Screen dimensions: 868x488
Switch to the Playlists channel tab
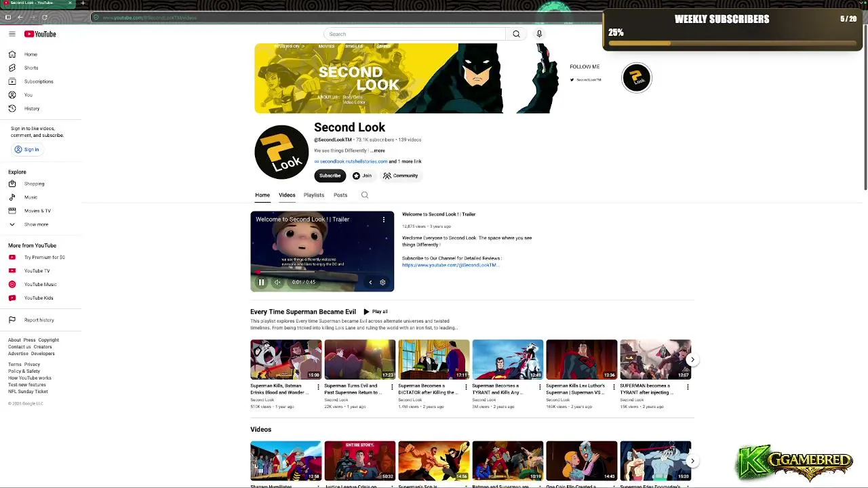pyautogui.click(x=314, y=195)
